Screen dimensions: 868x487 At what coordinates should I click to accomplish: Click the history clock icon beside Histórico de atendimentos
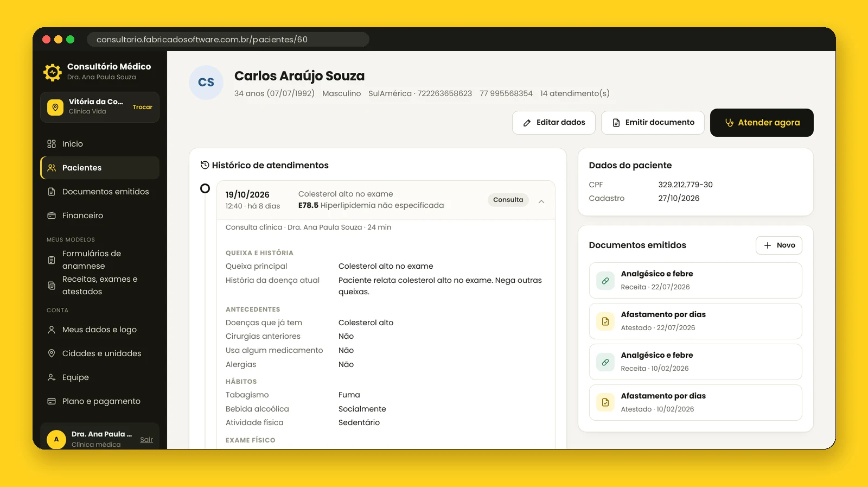pyautogui.click(x=205, y=165)
